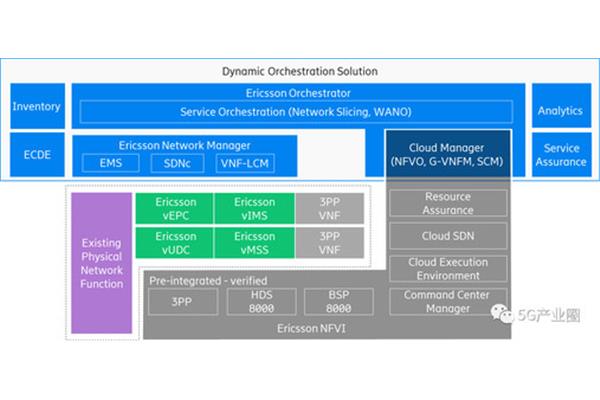Select the Command Center Manager box
This screenshot has width=600, height=400.
click(x=448, y=302)
